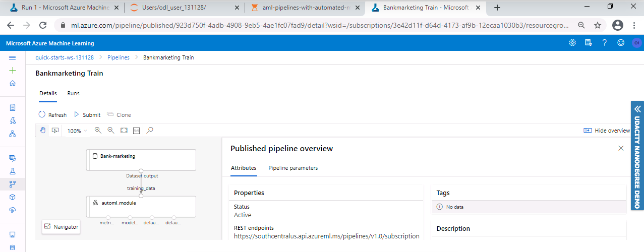Click the Dataset output port
The height and width of the screenshot is (252, 644).
(x=141, y=171)
